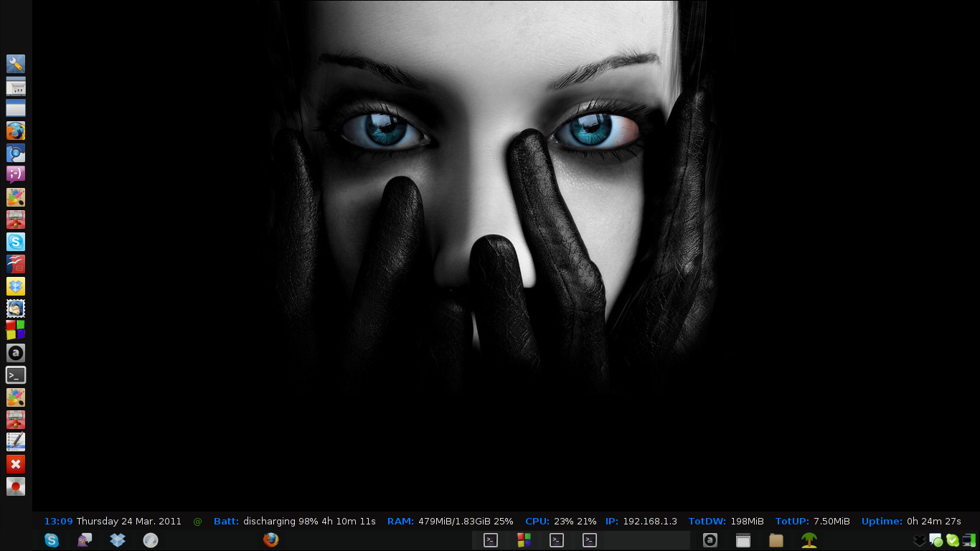Click the clock time '13:09'
Screen dimensions: 980x551
(59, 522)
